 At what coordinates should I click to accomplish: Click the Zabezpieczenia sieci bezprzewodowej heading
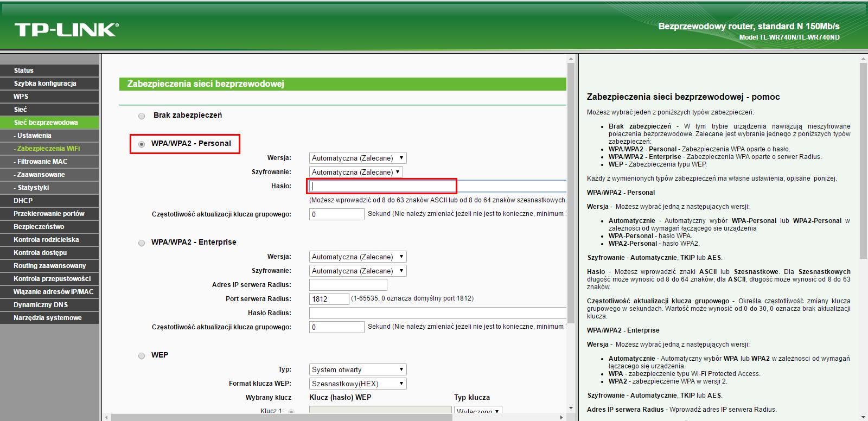click(206, 84)
